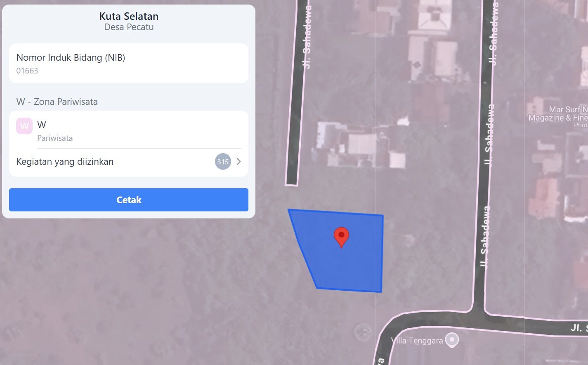Click the red location pin on the parcel
The height and width of the screenshot is (365, 588).
[341, 237]
